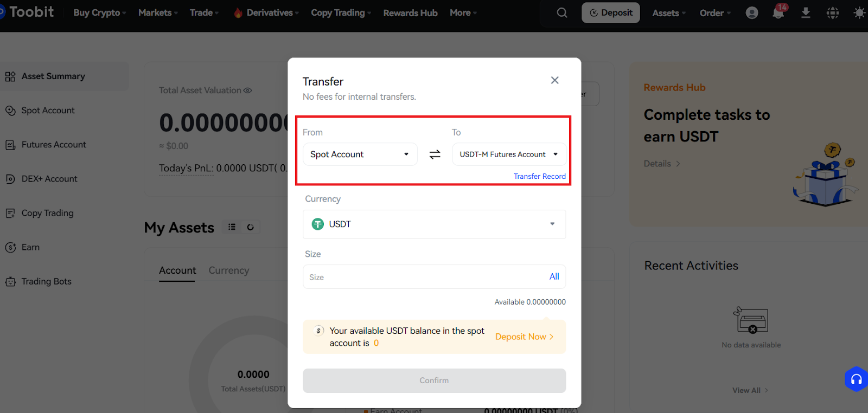
Task: Click the USDT Tether coin icon
Action: [x=318, y=224]
